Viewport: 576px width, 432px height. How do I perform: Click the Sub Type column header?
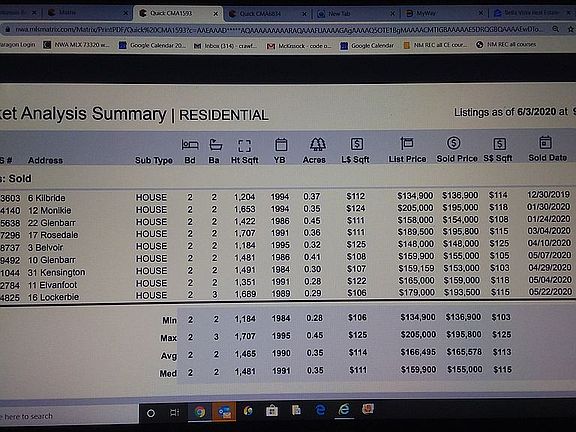(x=154, y=161)
